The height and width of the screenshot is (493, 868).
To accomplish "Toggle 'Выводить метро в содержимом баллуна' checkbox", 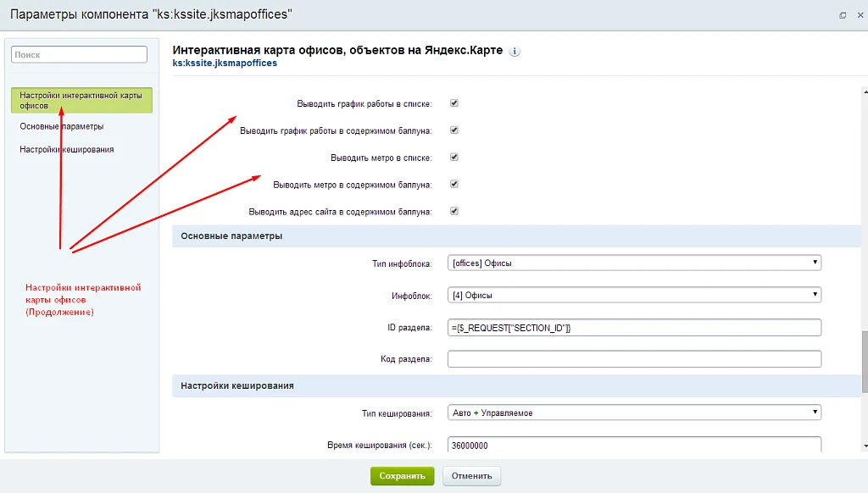I will [454, 185].
